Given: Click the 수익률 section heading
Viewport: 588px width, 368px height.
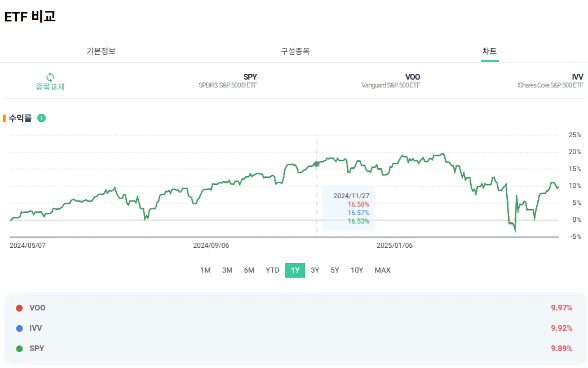Looking at the screenshot, I should tap(20, 119).
